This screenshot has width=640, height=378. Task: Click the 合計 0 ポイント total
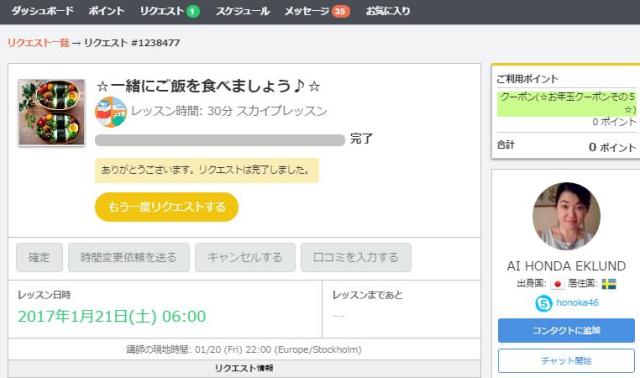(x=567, y=146)
